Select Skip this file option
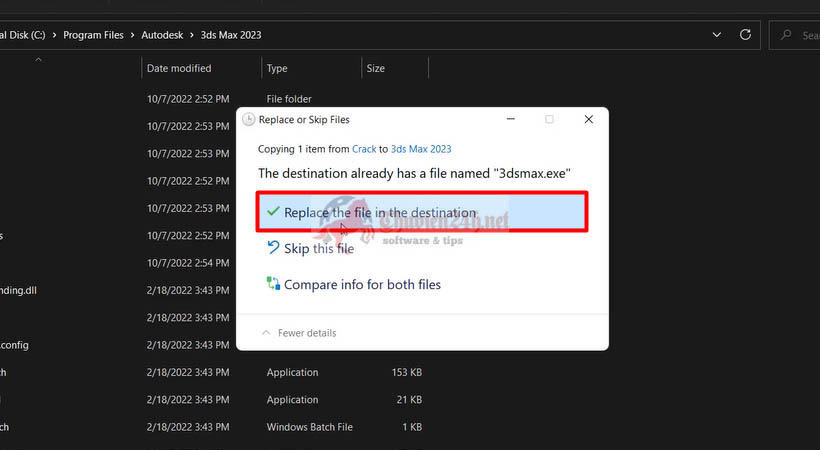This screenshot has width=820, height=450. click(319, 249)
